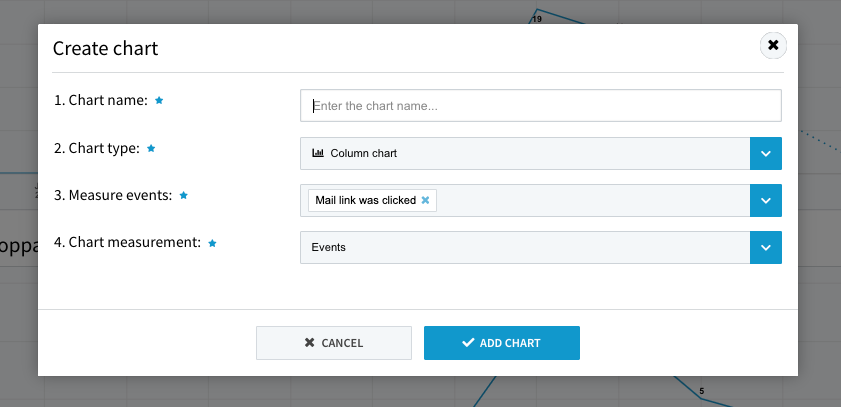Open the Column chart selection field
Viewport: 841px width, 407px height.
(x=525, y=153)
